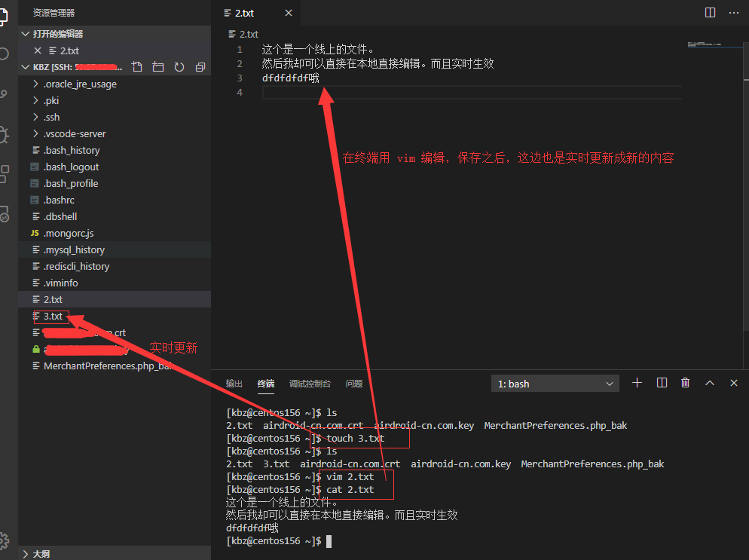Switch to the 输出 panel tab

(233, 383)
